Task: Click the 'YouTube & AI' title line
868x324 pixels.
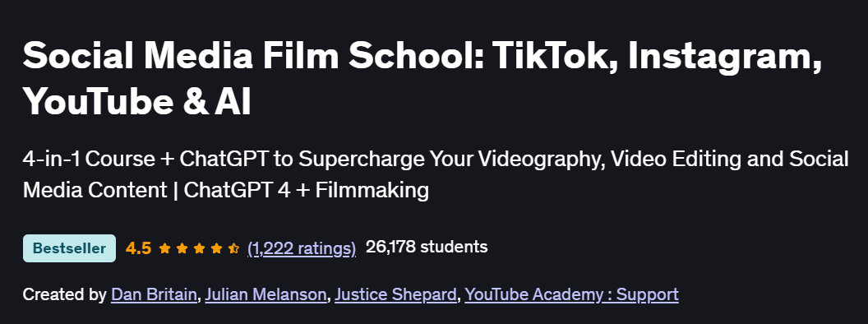Action: 136,103
